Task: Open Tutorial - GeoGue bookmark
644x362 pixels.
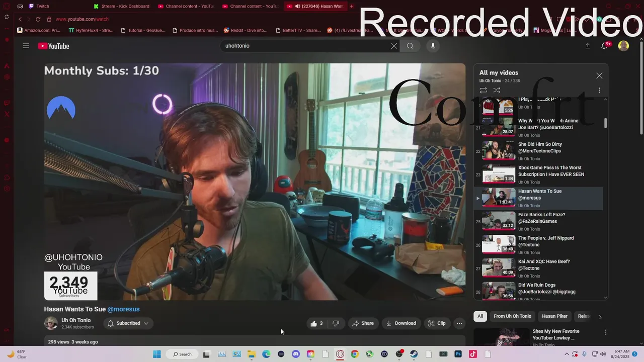Action: point(143,30)
